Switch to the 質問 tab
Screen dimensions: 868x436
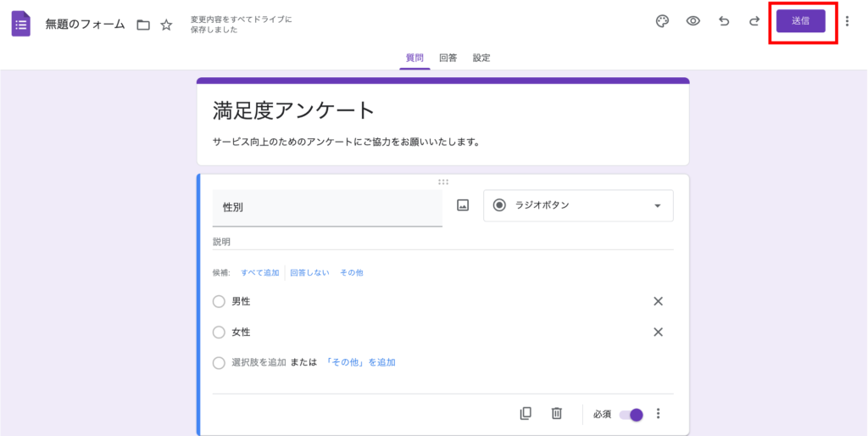415,58
